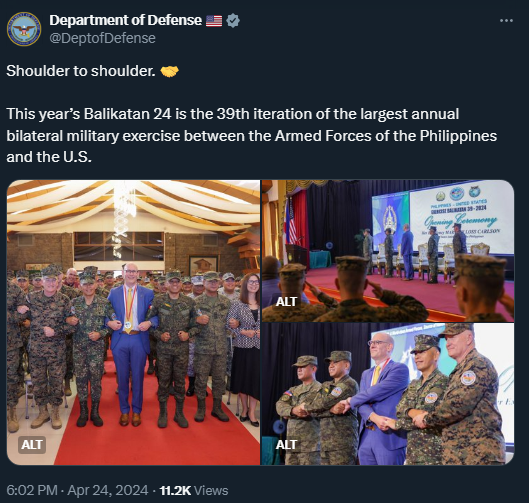
Task: Click the US flag emoji next to name
Action: pyautogui.click(x=214, y=21)
